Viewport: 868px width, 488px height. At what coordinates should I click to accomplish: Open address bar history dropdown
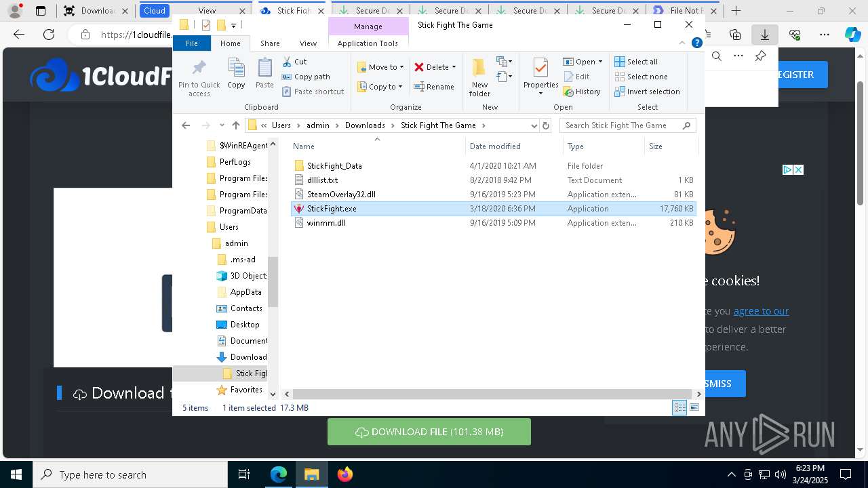pos(534,125)
